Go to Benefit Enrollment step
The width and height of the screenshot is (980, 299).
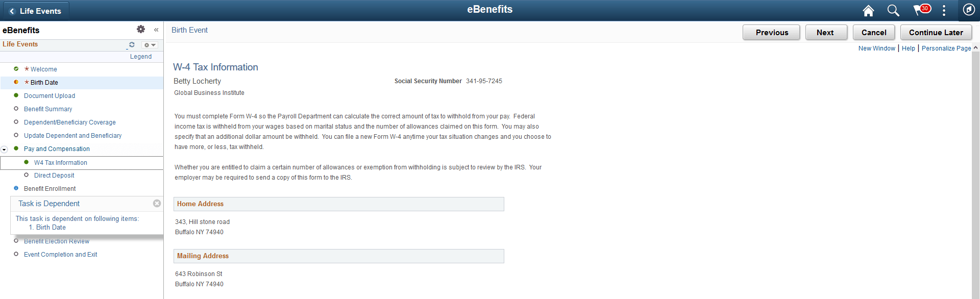(50, 189)
